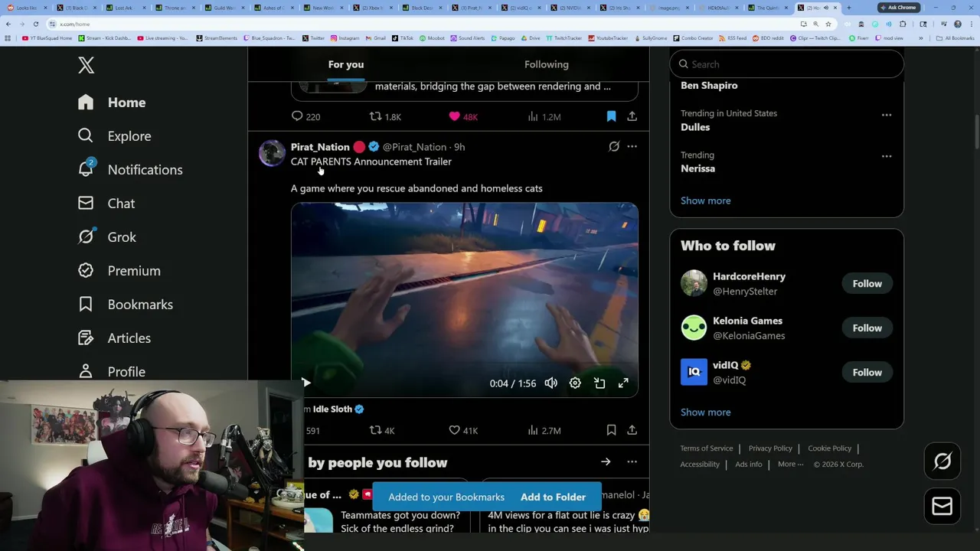Bookmark the Pirat_Nation cat game post

click(611, 430)
